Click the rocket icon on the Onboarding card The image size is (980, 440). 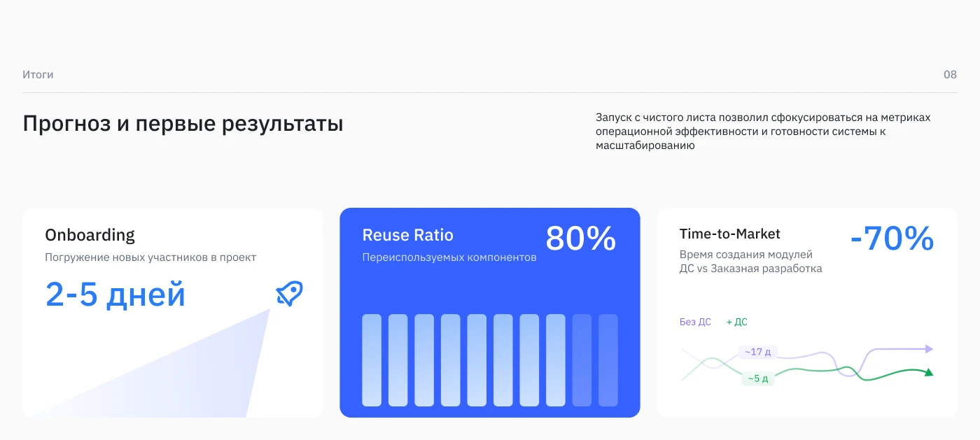click(x=289, y=293)
